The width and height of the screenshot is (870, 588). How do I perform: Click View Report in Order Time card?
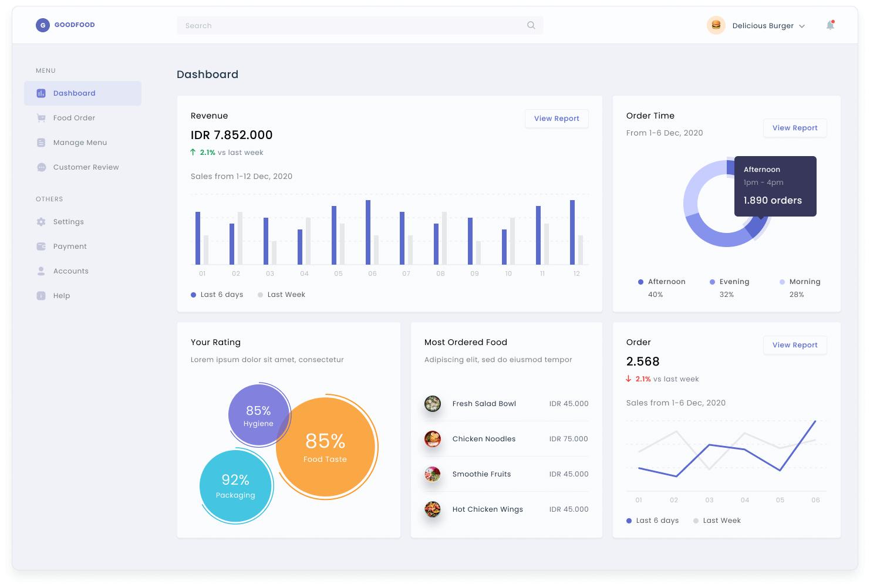coord(795,128)
